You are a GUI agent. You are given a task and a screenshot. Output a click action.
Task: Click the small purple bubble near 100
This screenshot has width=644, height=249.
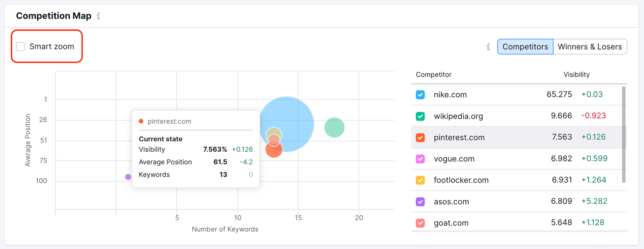click(128, 177)
